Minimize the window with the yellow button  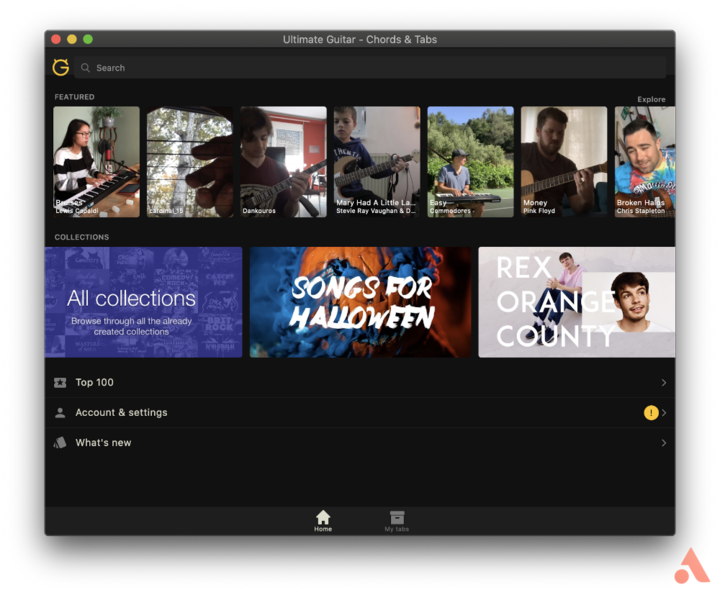coord(72,39)
